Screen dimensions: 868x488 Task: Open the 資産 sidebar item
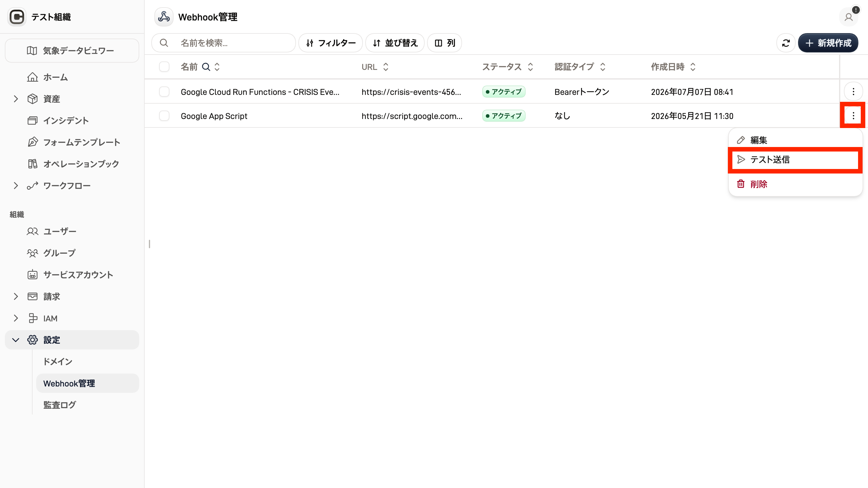pyautogui.click(x=72, y=99)
